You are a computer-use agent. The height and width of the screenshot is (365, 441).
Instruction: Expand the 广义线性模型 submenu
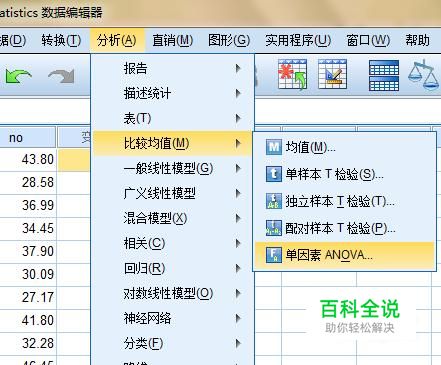(172, 193)
